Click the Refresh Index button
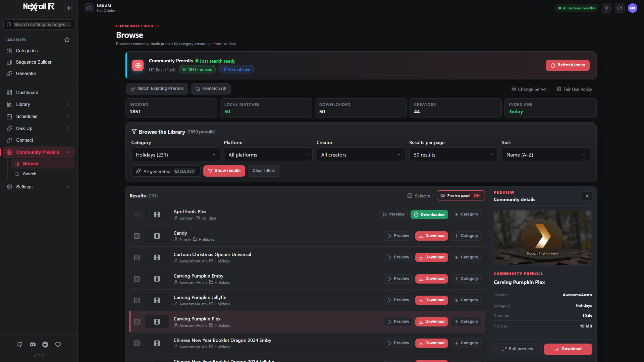644x362 pixels. 568,65
